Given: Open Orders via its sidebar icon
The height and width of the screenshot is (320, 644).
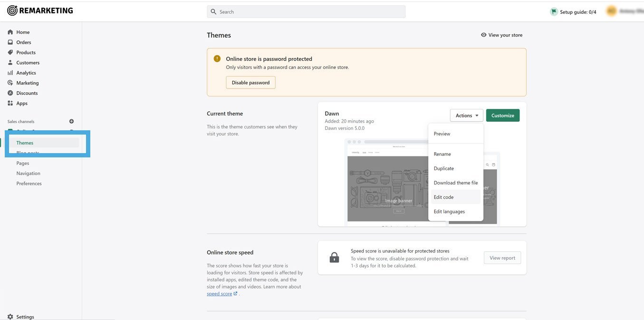Looking at the screenshot, I should tap(10, 42).
